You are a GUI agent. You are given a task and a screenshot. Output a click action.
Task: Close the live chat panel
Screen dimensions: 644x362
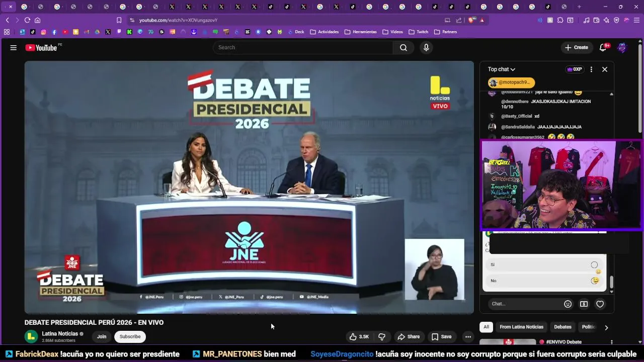coord(605,69)
